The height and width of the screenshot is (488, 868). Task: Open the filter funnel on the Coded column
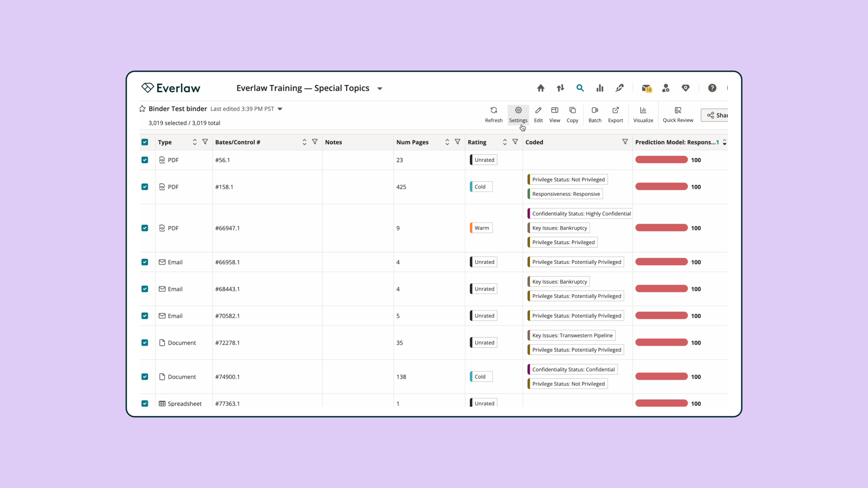(x=625, y=142)
